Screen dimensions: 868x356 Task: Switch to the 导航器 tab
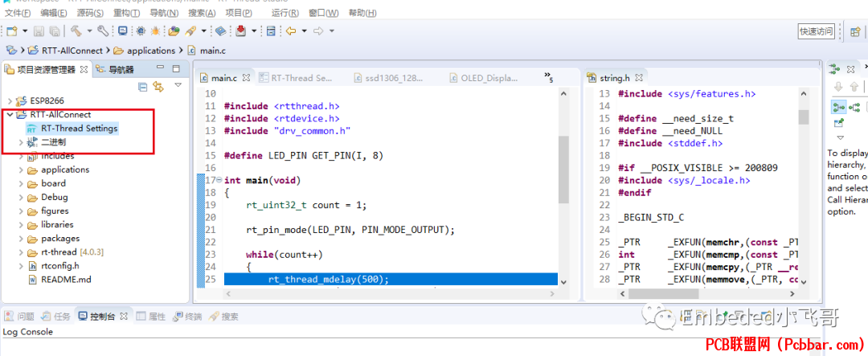115,69
